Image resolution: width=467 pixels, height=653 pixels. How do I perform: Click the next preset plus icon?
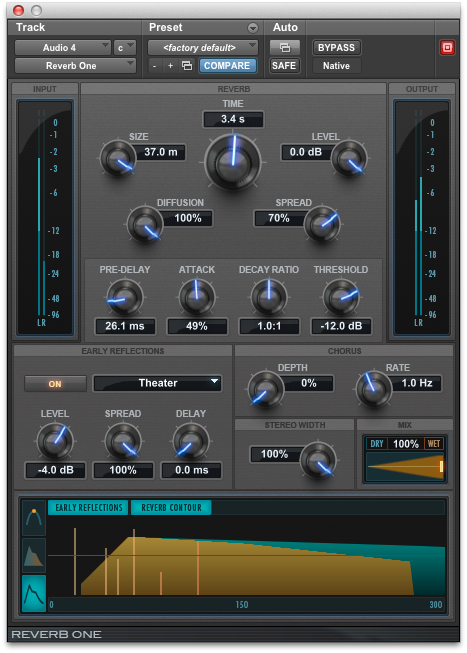click(170, 65)
